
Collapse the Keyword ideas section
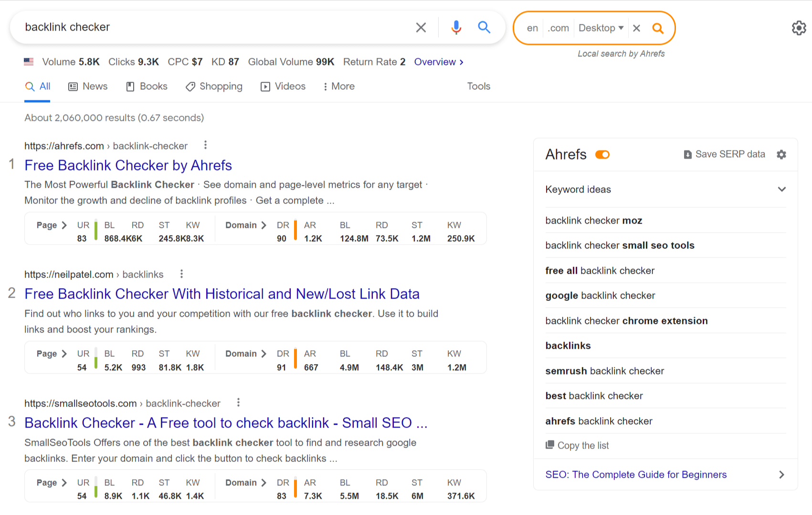[781, 189]
